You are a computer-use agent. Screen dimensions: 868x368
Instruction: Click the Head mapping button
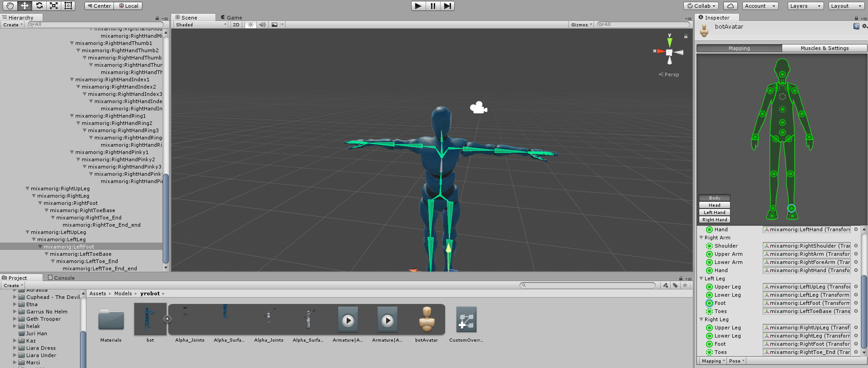715,205
